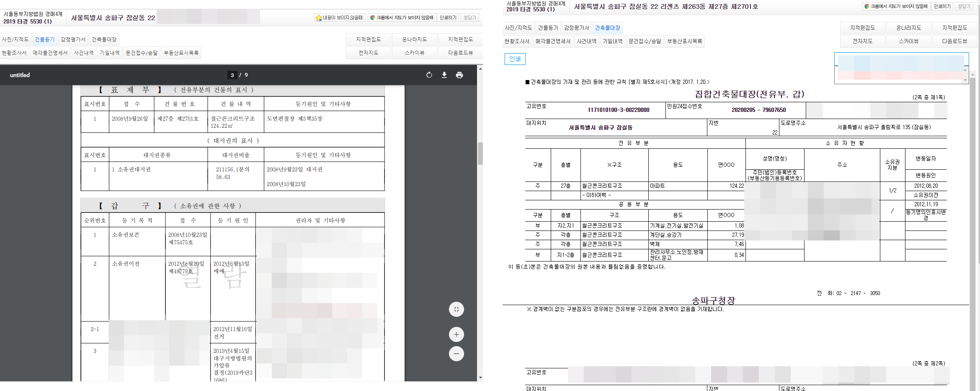Viewport: 980px width, 391px height.
Task: Open 문건접수/송달 tab in left window
Action: [x=142, y=53]
